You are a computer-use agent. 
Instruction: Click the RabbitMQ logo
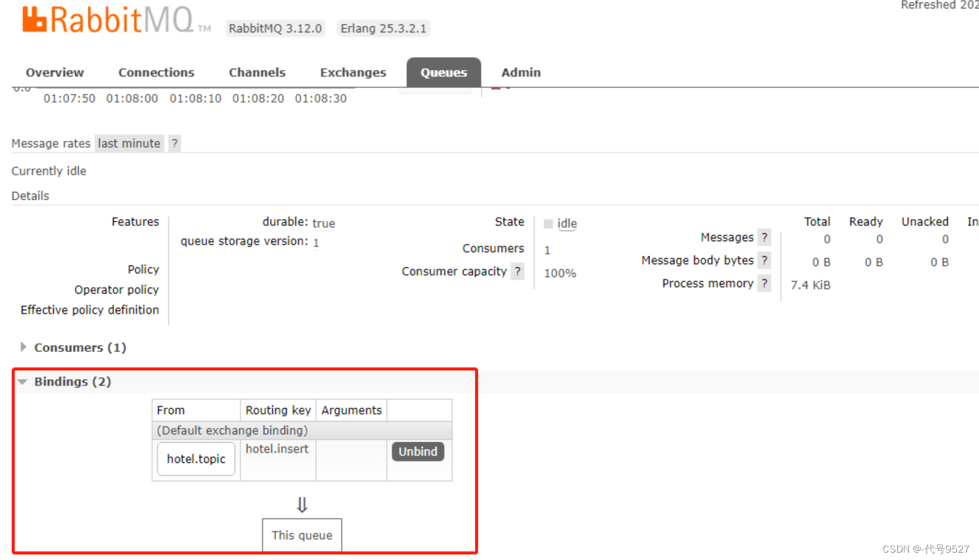click(117, 20)
